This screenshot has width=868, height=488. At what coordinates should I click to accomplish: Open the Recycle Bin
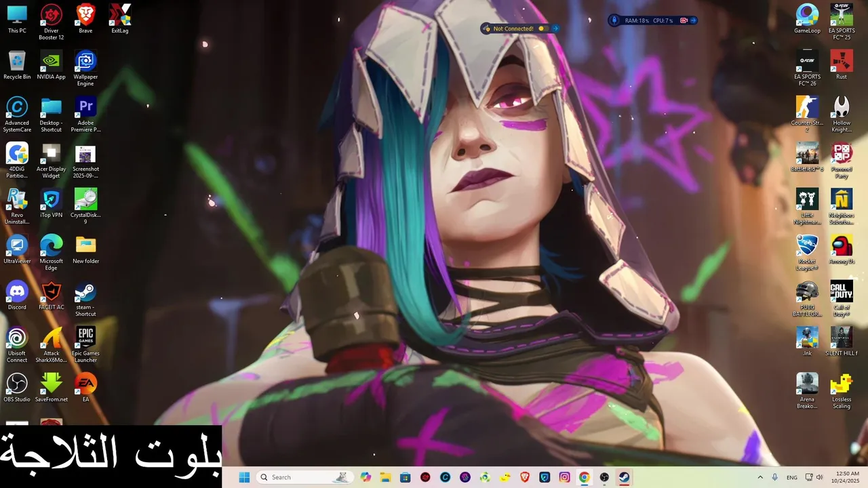point(17,66)
